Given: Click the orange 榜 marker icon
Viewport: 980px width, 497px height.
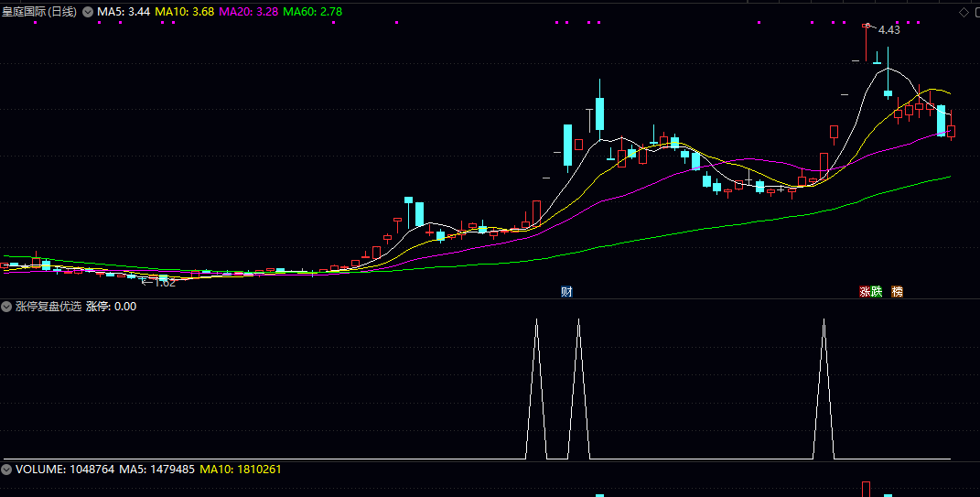Looking at the screenshot, I should point(897,292).
